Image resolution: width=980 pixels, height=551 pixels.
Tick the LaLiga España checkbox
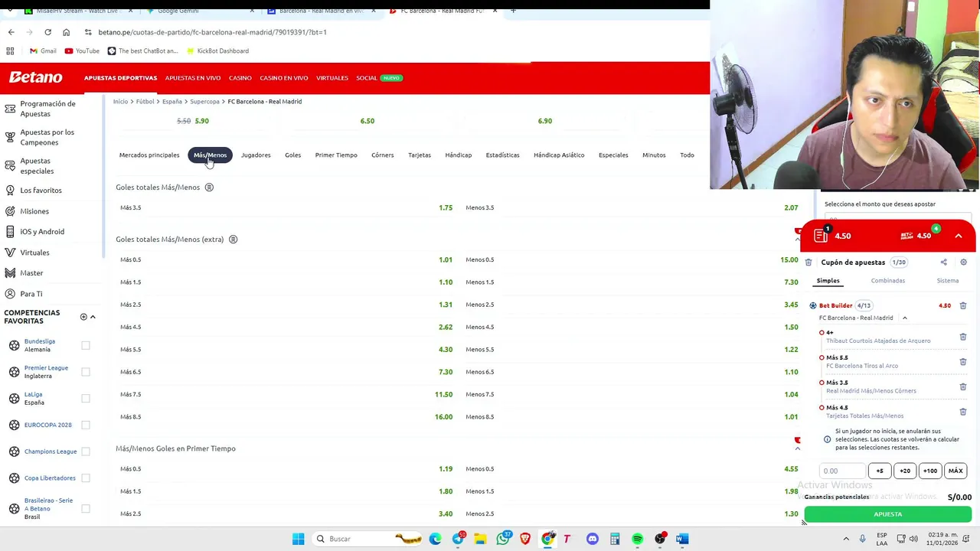click(86, 398)
